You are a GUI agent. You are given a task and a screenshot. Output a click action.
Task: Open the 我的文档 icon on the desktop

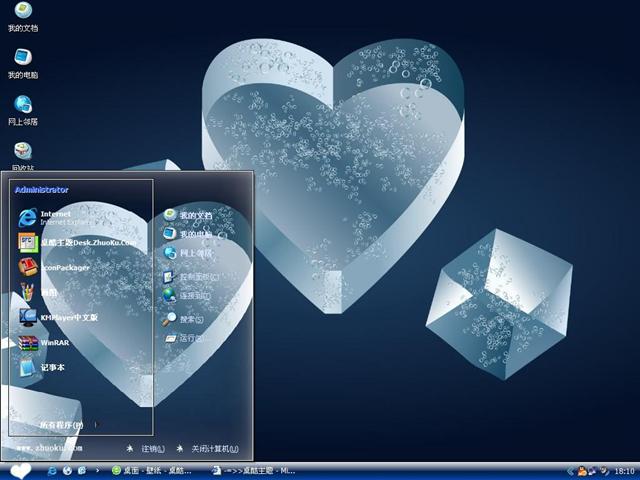23,17
